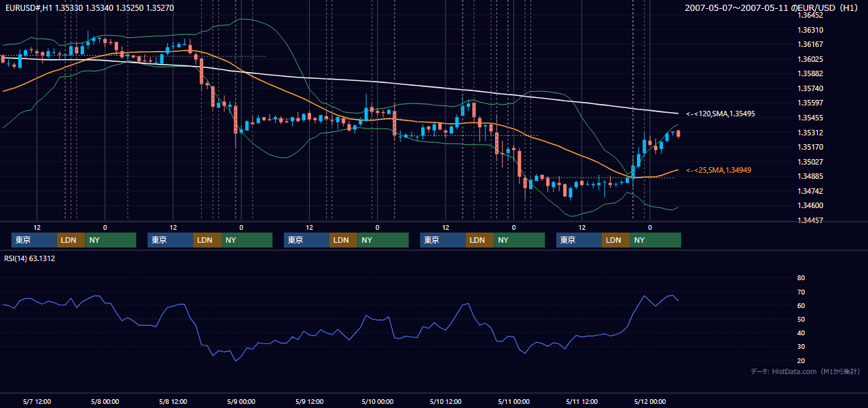Select the 120 SMA label reading 1.35495
The height and width of the screenshot is (408, 868).
(721, 114)
